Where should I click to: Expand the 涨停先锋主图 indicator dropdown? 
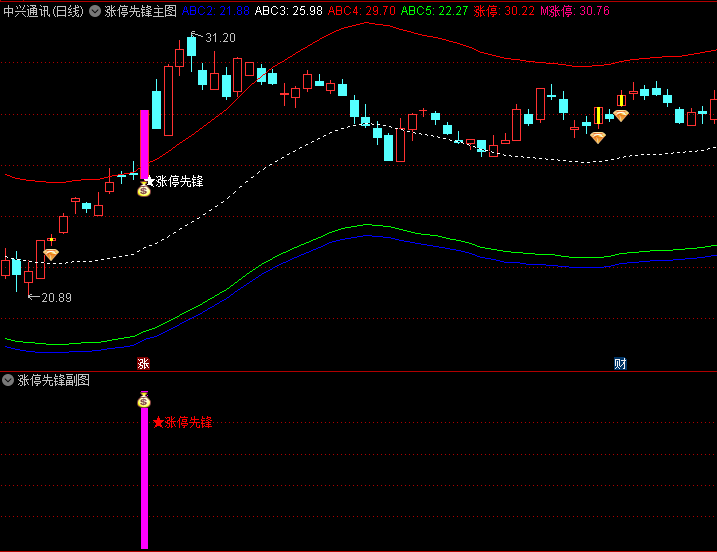(x=95, y=11)
